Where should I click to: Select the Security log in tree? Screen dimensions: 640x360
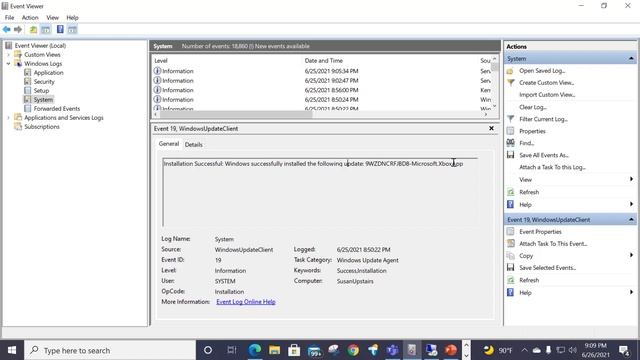coord(44,82)
